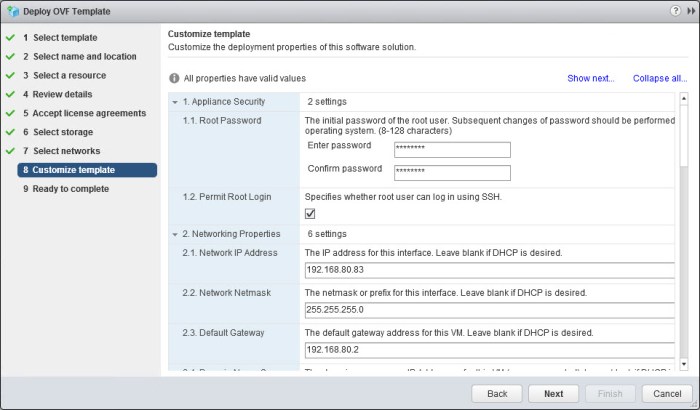Open step 4 Review details

(62, 94)
